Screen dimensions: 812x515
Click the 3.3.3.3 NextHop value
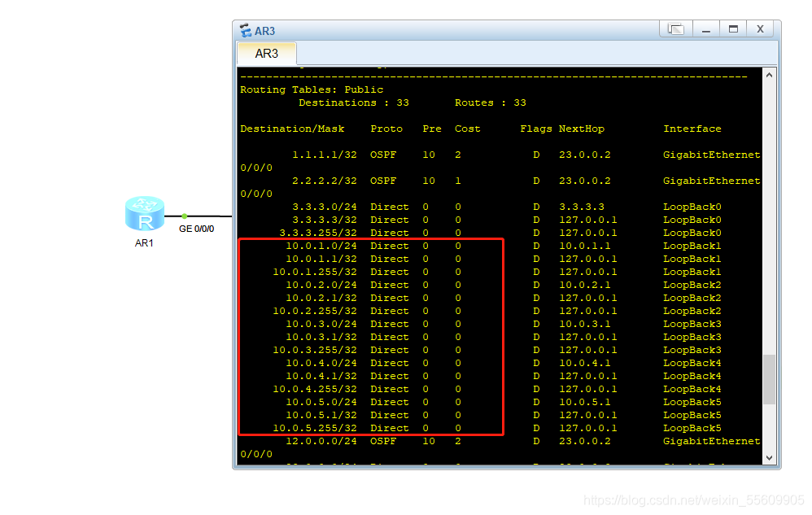[x=582, y=207]
